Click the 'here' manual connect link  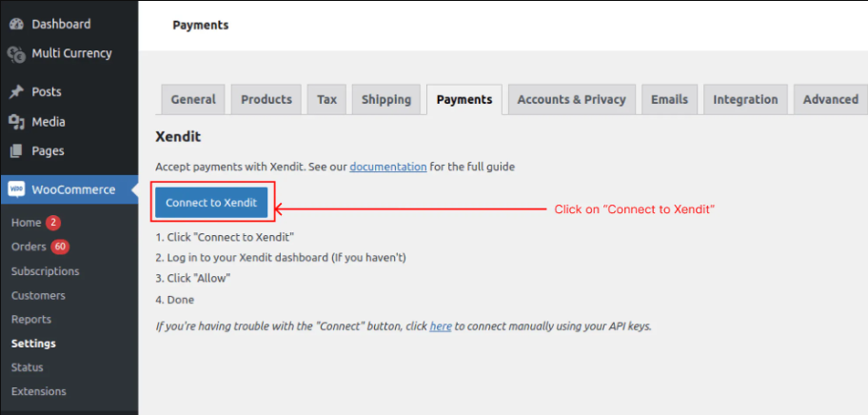tap(441, 326)
